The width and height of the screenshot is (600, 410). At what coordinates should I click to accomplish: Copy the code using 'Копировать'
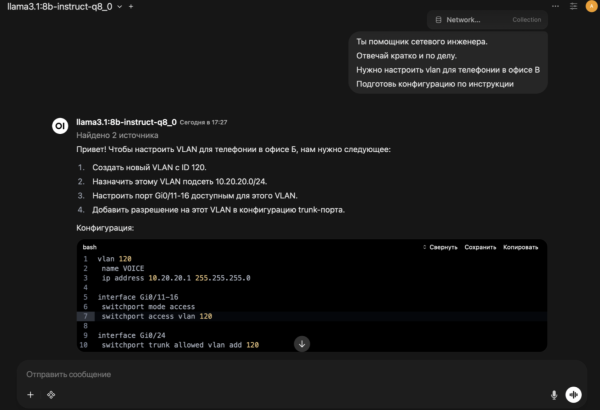pyautogui.click(x=520, y=247)
